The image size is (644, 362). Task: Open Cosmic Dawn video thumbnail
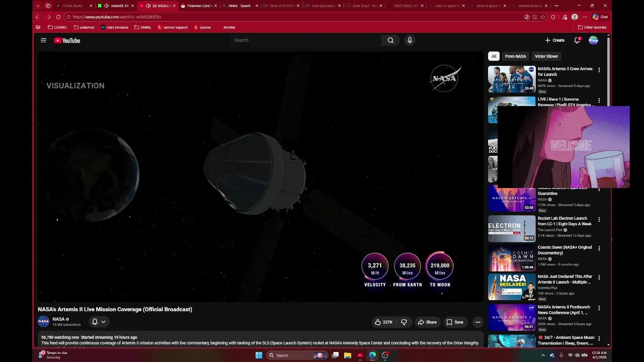(512, 257)
